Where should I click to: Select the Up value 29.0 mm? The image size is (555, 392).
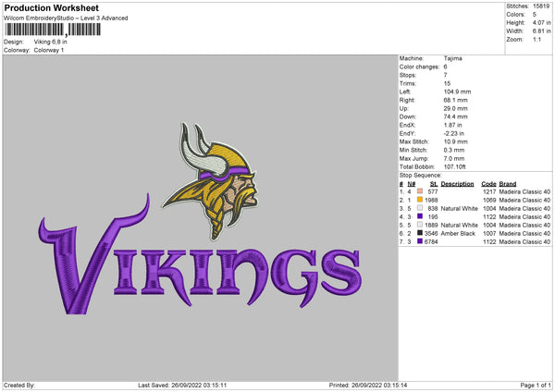[455, 108]
